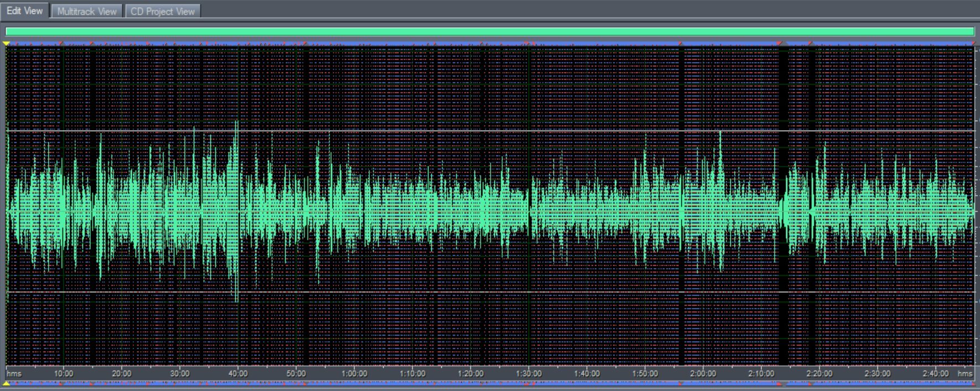Click the 1:30:00 mark on time ruler
980x391 pixels.
click(x=529, y=373)
